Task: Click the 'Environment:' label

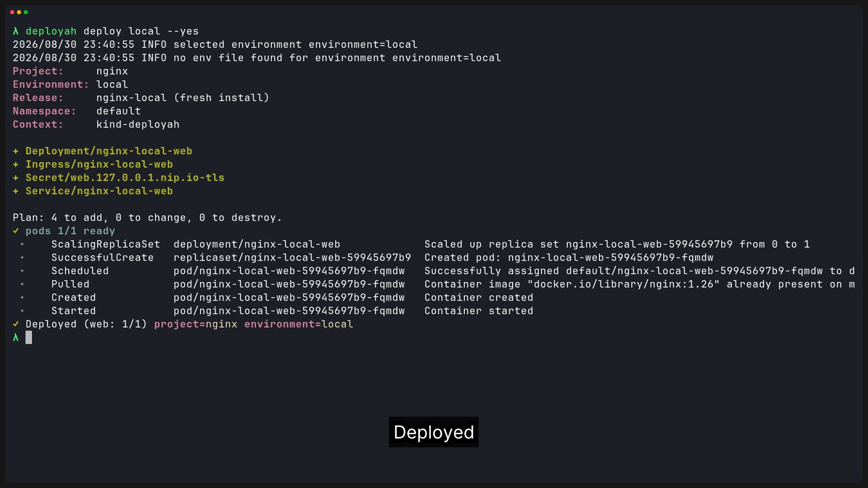Action: pyautogui.click(x=51, y=84)
